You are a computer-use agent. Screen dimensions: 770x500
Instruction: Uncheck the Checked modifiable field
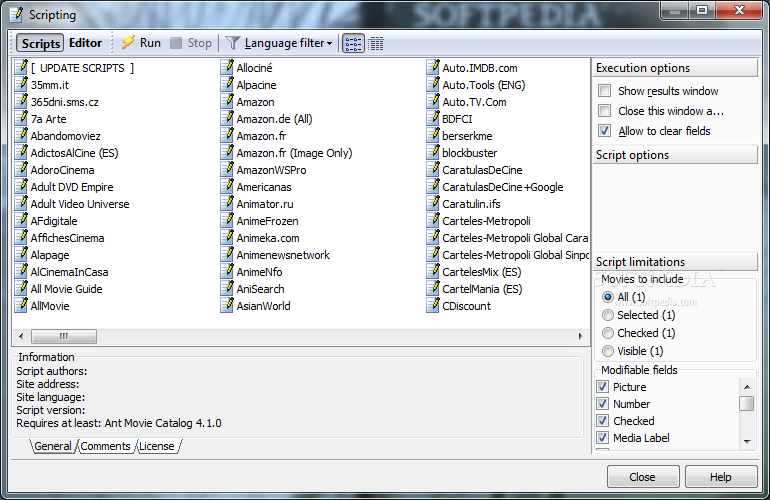tap(603, 421)
